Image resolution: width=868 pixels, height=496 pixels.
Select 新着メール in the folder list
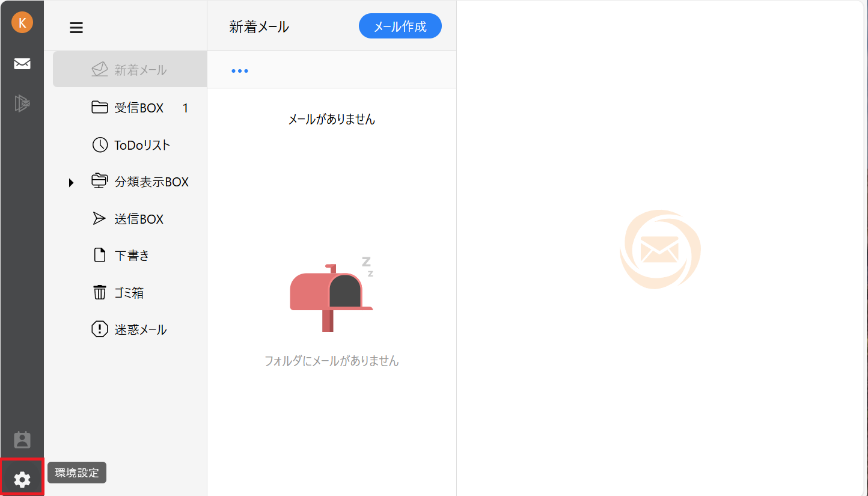[140, 70]
